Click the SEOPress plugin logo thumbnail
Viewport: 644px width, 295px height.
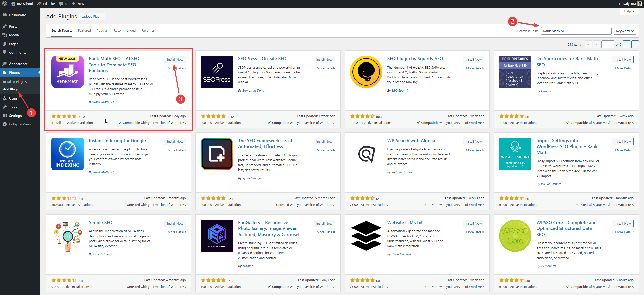pyautogui.click(x=217, y=72)
